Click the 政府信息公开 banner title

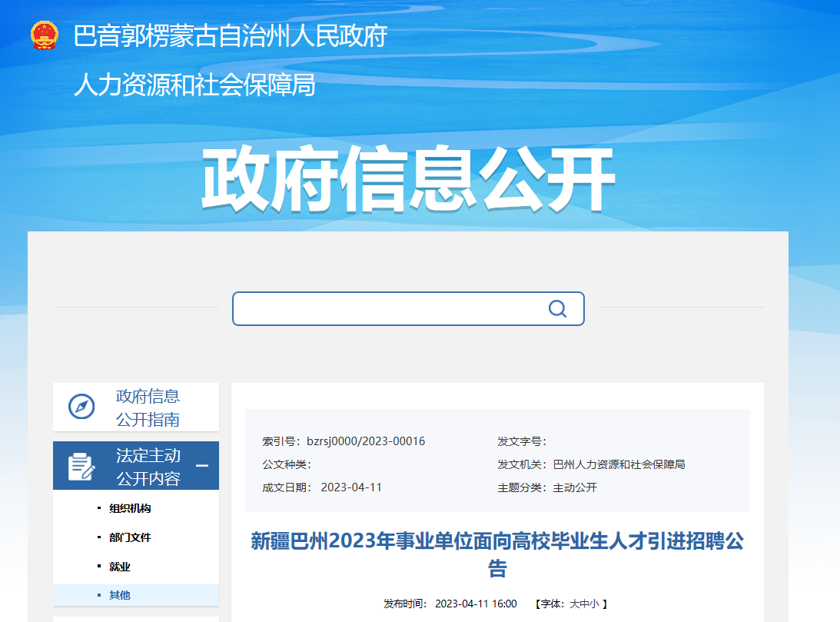(408, 180)
